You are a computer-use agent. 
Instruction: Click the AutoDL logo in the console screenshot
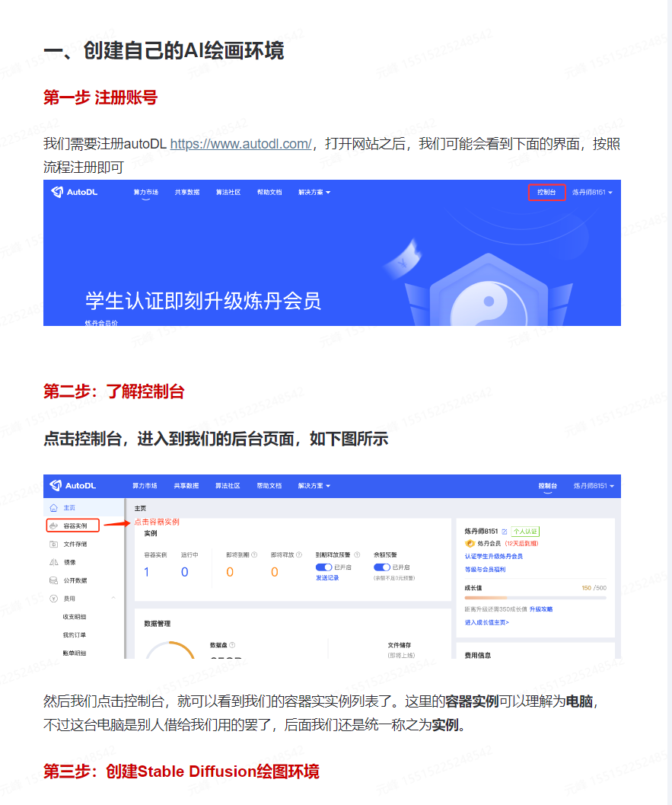(73, 486)
